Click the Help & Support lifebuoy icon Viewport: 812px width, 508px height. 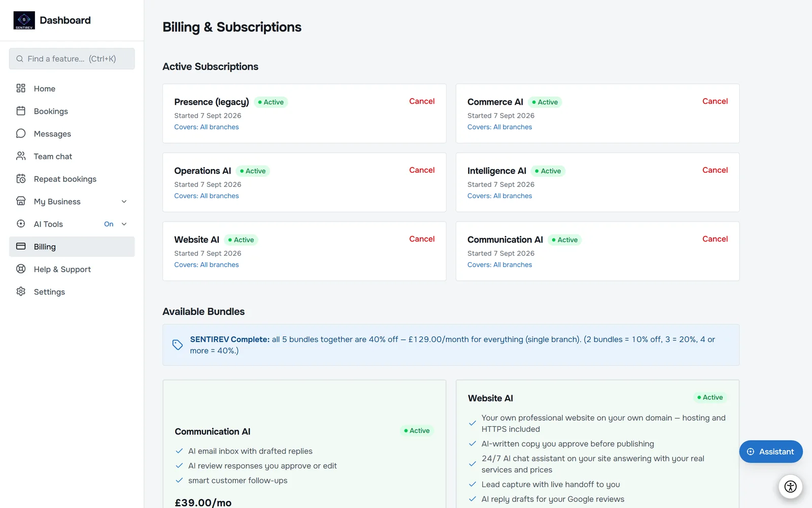pos(21,269)
